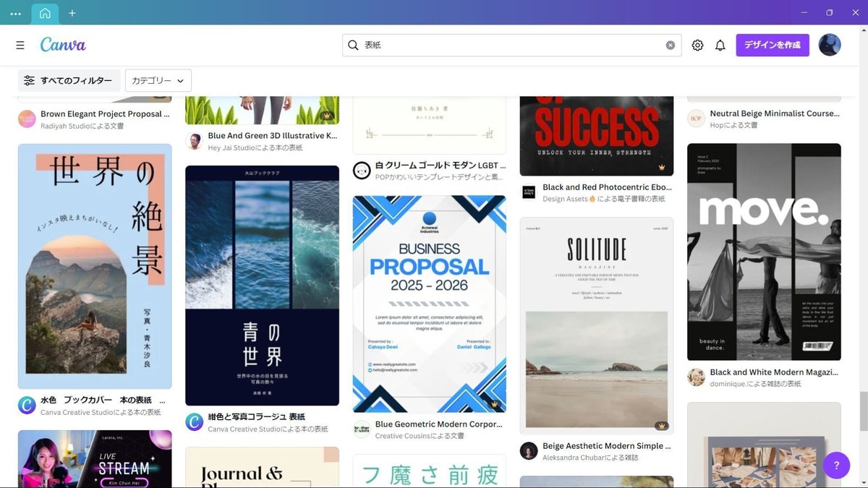Click Black and White Modern Magazine title
Image resolution: width=868 pixels, height=488 pixels.
tap(775, 372)
